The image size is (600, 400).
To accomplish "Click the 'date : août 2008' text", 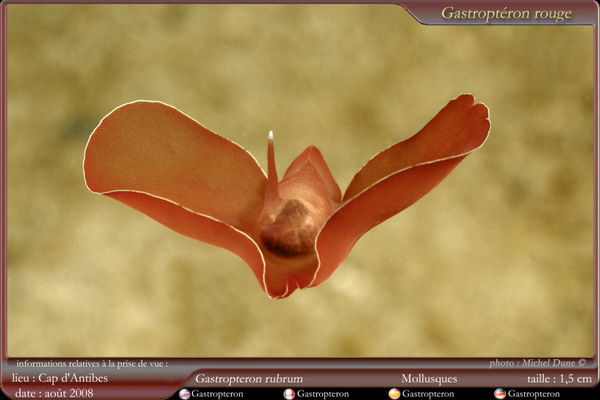I will (x=54, y=393).
